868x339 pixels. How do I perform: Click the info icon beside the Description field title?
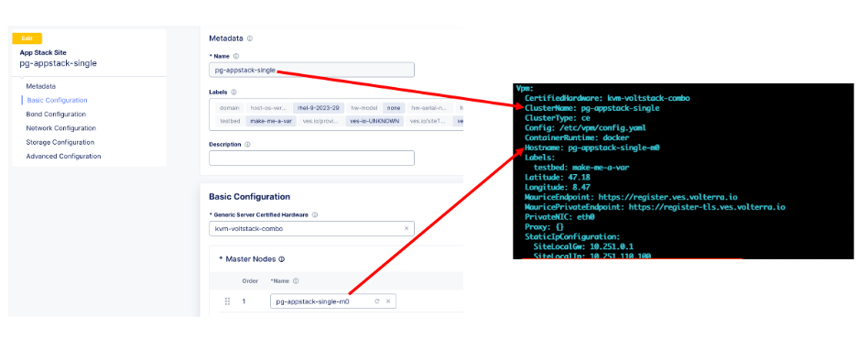[x=247, y=144]
